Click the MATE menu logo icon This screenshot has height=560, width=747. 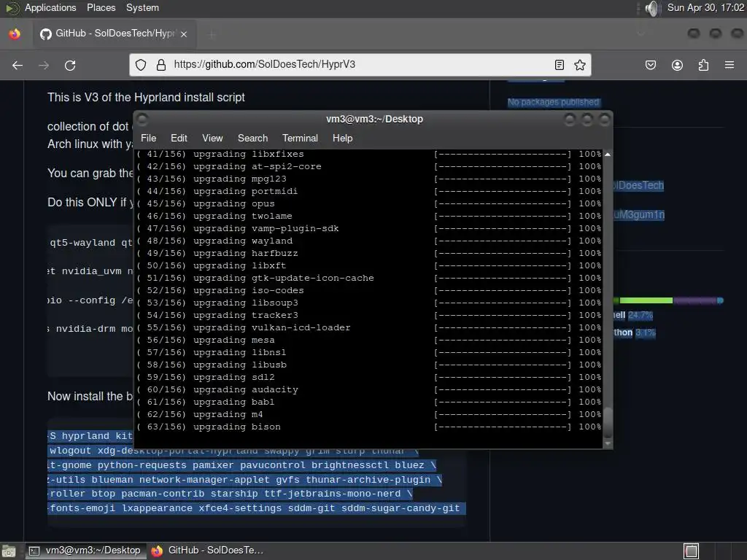pos(12,8)
